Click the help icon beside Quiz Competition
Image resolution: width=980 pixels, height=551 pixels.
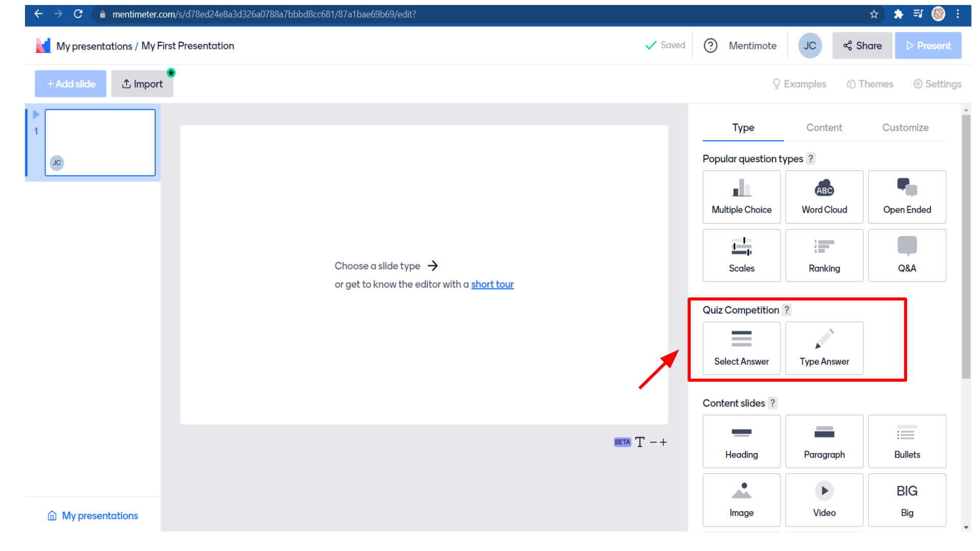[787, 310]
